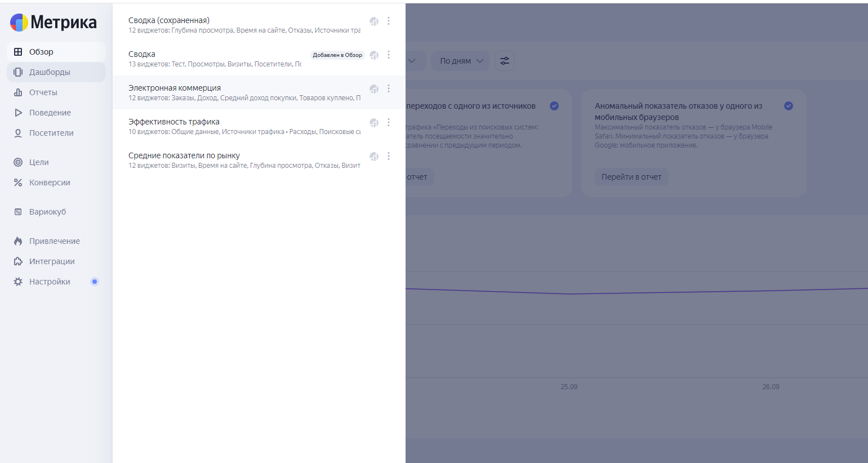Click the filter sliders settings button
The height and width of the screenshot is (463, 868).
click(505, 61)
